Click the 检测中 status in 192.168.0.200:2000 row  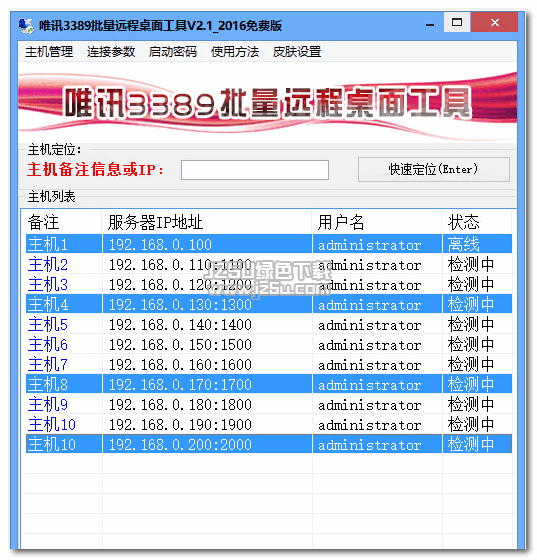coord(471,445)
